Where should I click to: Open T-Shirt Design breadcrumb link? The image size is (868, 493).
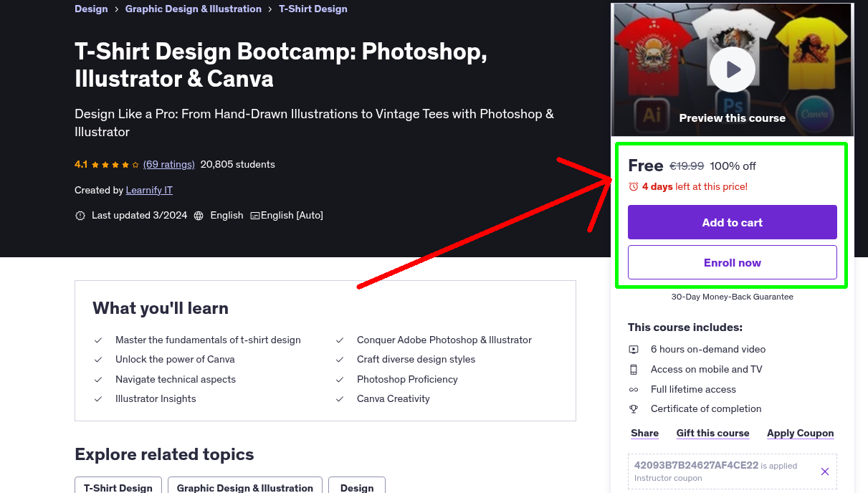tap(313, 9)
